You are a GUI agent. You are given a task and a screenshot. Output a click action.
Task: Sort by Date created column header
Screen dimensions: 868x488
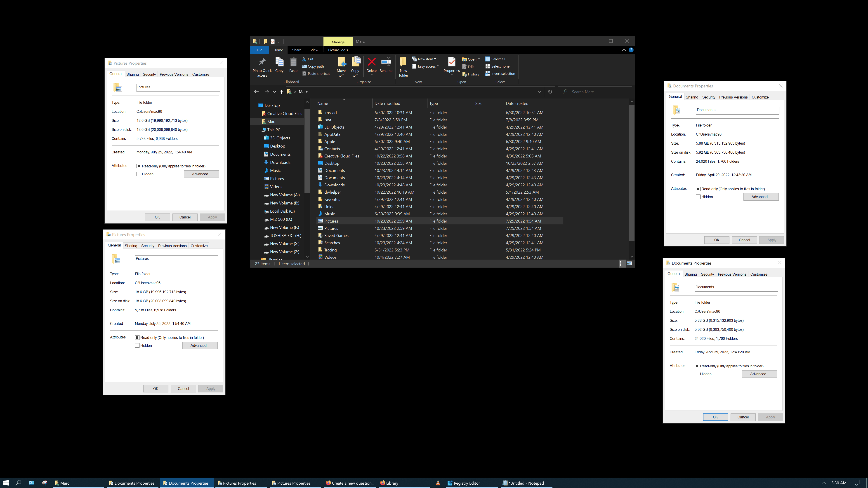pyautogui.click(x=534, y=103)
